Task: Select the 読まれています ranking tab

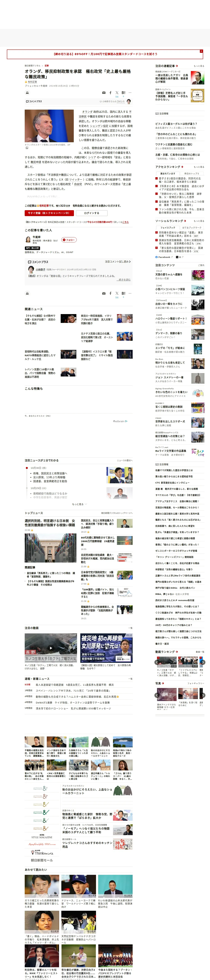Action: [x=168, y=173]
